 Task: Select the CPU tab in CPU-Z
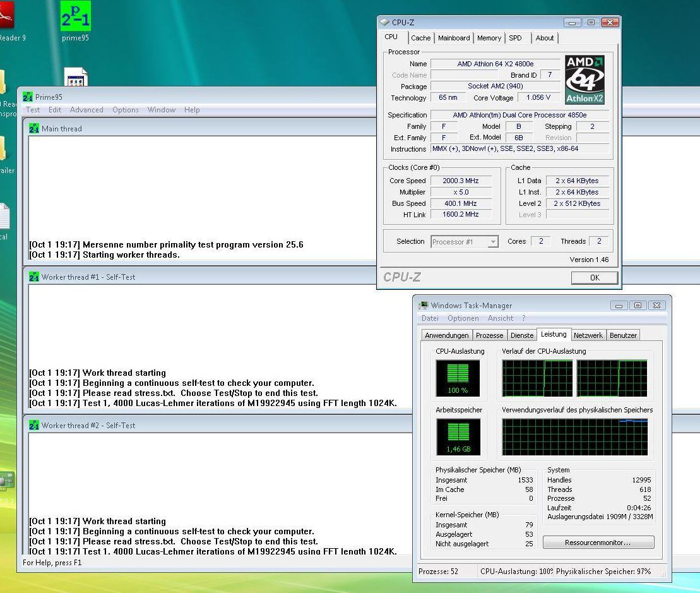(x=391, y=37)
